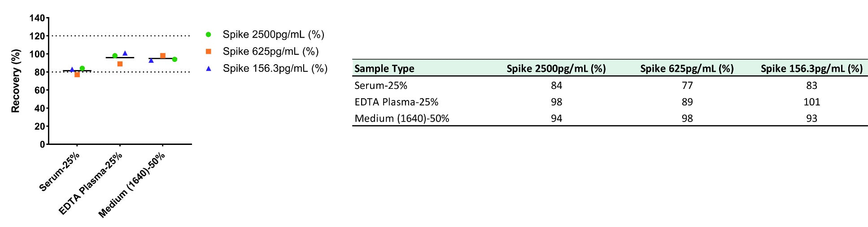Click the green circle legend marker
This screenshot has height=227, width=868.
click(208, 35)
